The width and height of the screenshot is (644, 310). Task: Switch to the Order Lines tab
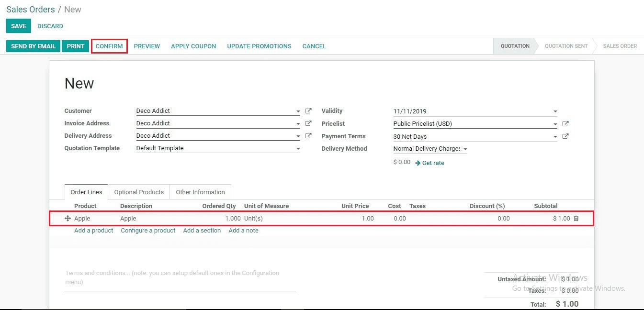tap(86, 192)
